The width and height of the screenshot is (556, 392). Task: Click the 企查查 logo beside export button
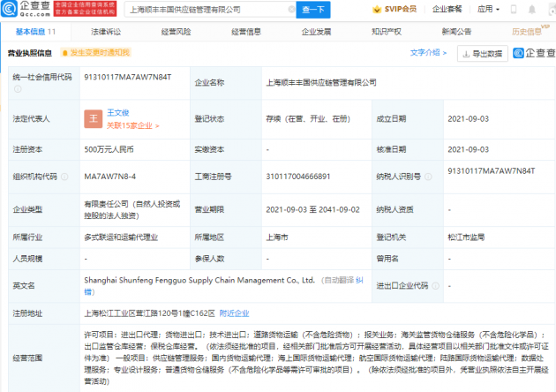[534, 53]
